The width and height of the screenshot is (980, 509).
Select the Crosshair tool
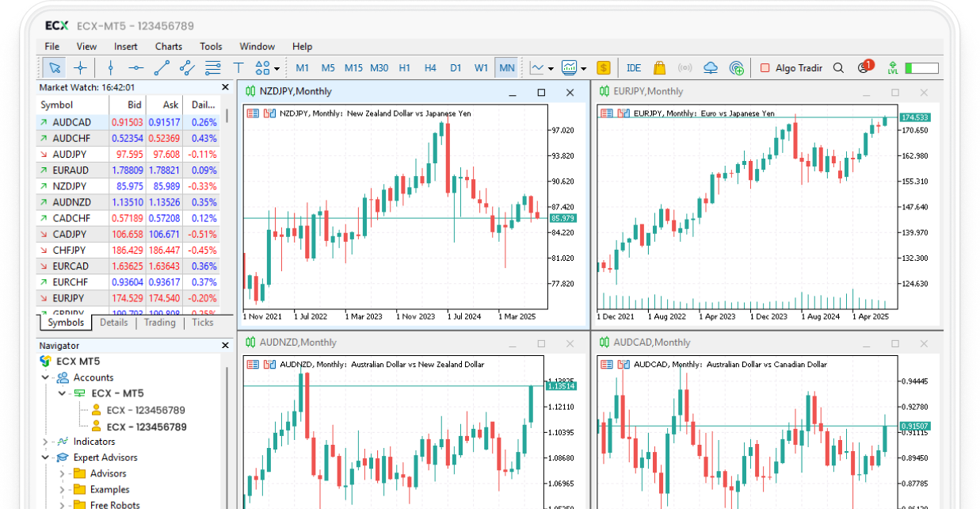coord(80,68)
